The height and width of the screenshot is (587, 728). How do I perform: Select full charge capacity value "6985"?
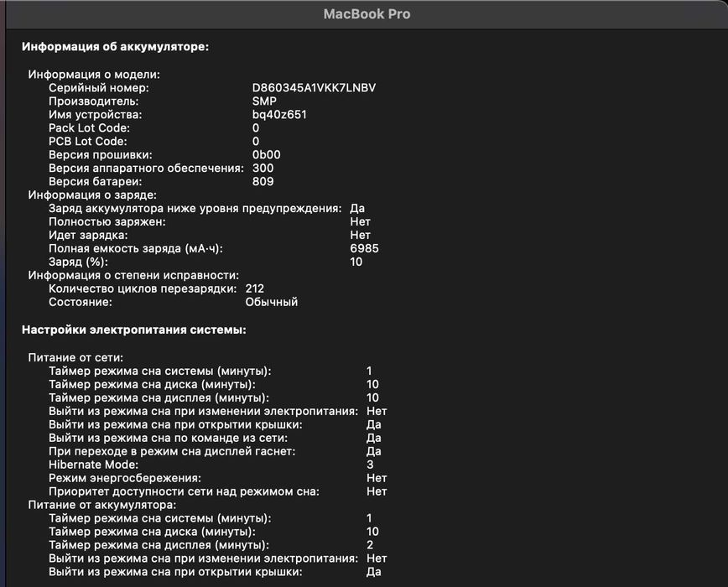[x=364, y=249]
